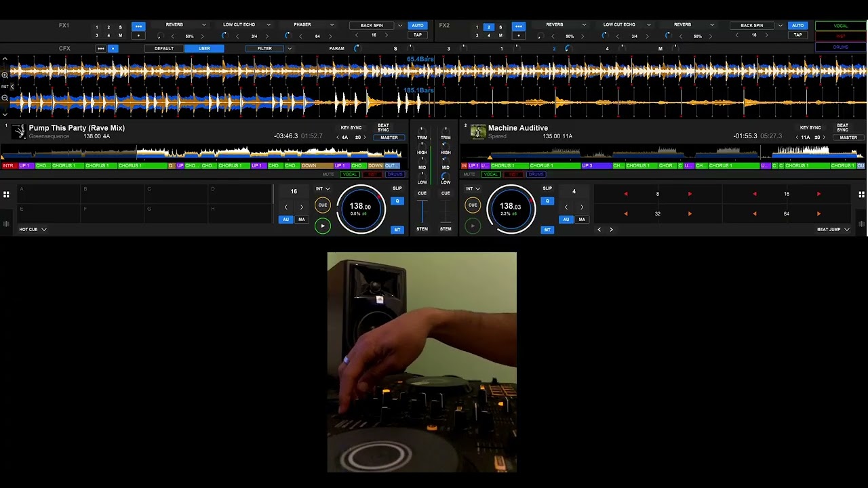Start deck 2 with its play button
868x488 pixels.
coord(473,226)
